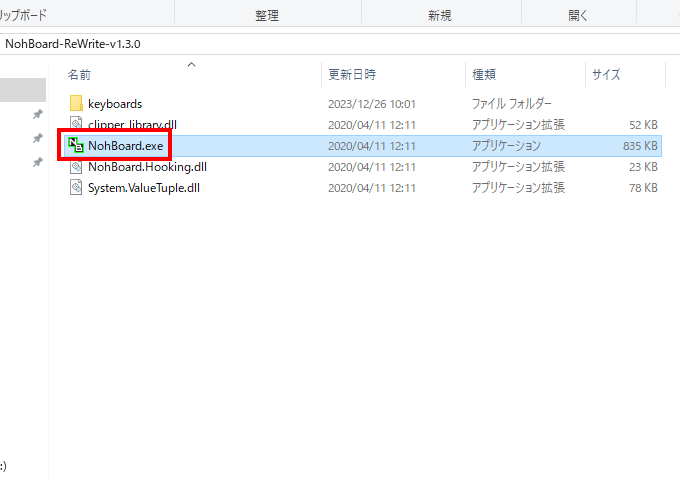Click the クリップボード ribbon group label
Image resolution: width=680 pixels, height=480 pixels.
23,16
